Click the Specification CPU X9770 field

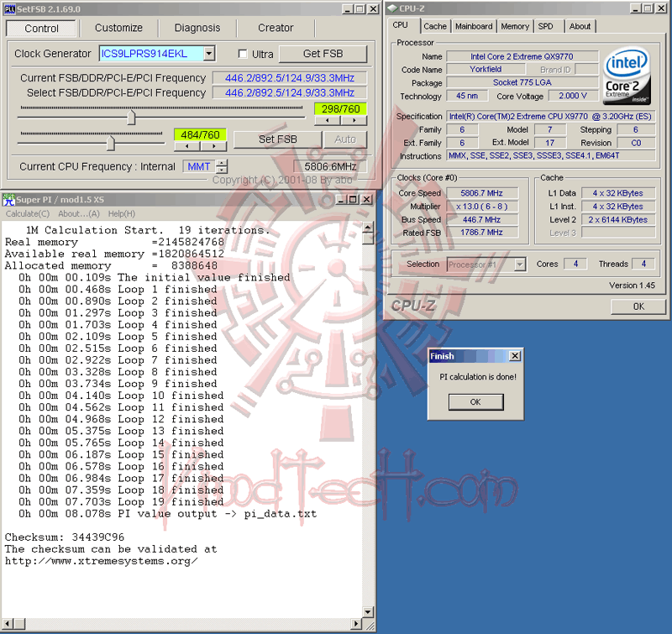pyautogui.click(x=551, y=117)
